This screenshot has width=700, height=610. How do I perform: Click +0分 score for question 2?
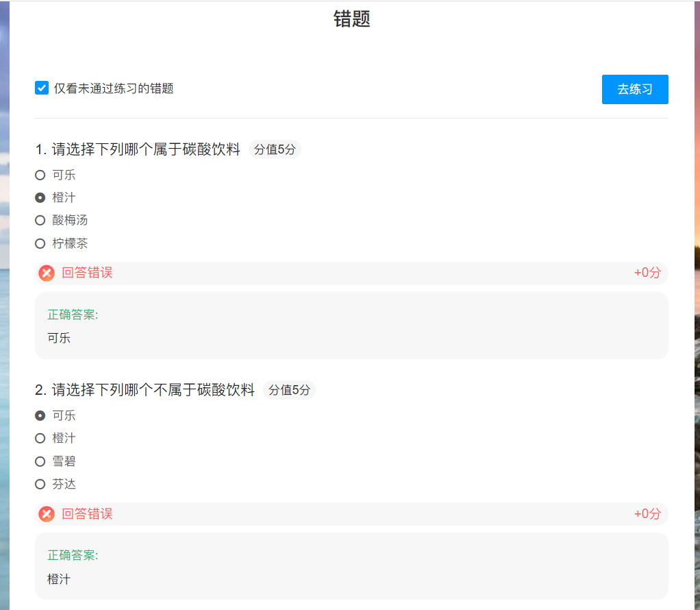(x=647, y=514)
